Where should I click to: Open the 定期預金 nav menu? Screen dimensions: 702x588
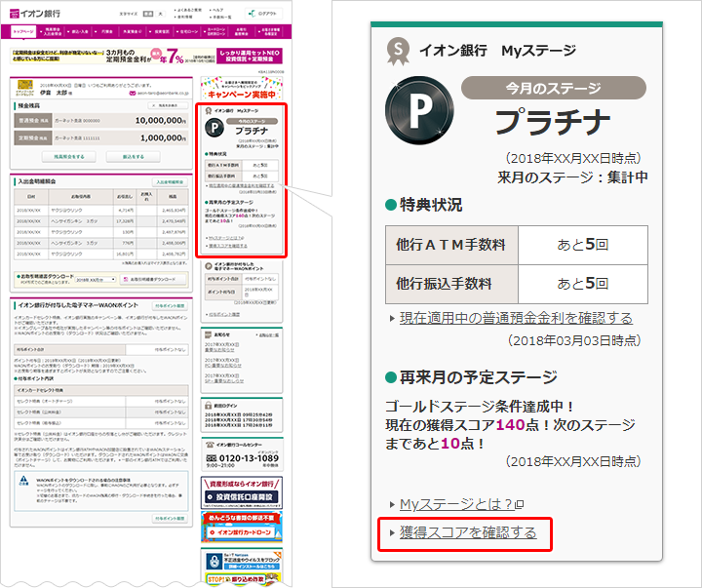[106, 31]
